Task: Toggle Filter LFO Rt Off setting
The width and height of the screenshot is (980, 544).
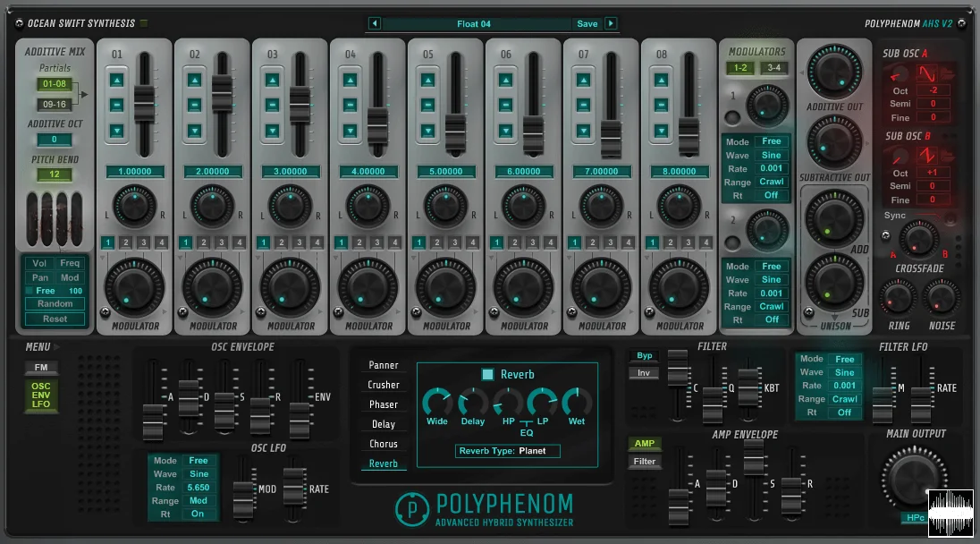Action: point(844,412)
